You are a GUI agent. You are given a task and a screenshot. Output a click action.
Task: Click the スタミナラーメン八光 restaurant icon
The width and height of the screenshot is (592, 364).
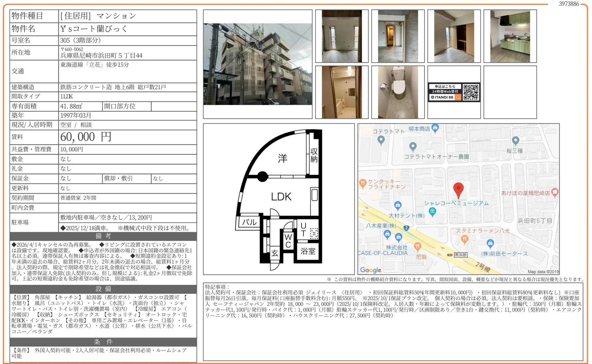[x=464, y=239]
